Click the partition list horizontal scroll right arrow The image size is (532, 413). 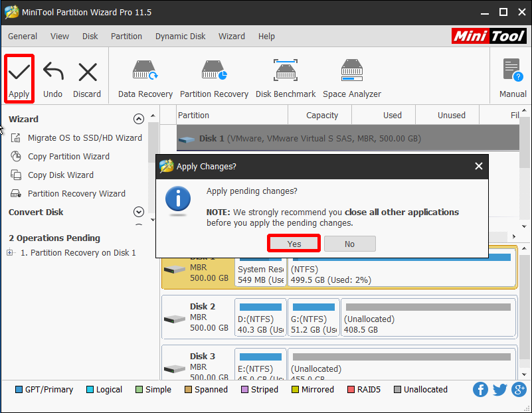pos(514,236)
